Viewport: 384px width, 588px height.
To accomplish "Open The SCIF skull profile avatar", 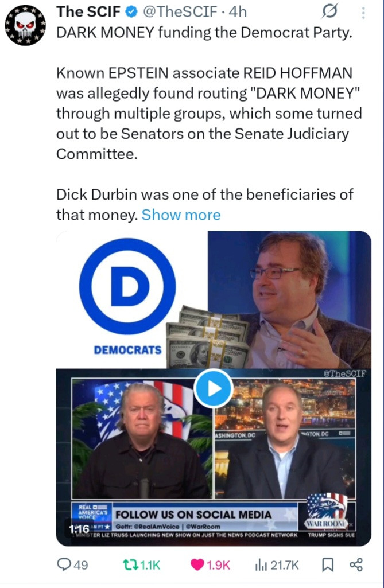I will [25, 25].
